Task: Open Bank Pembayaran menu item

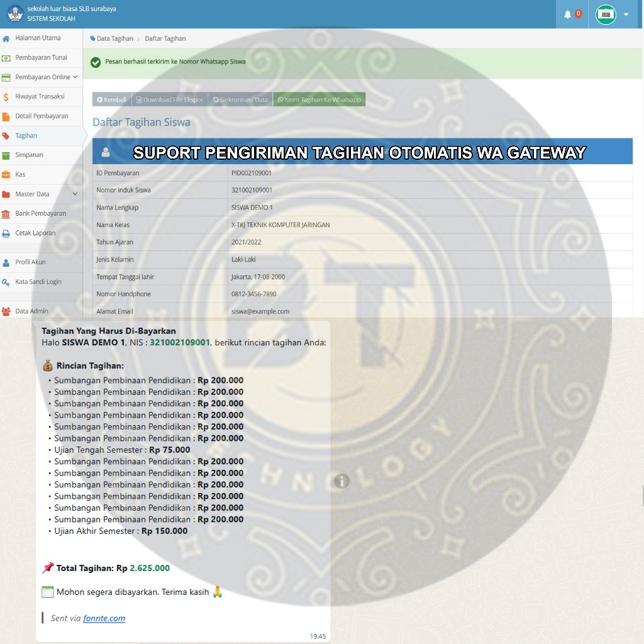Action: pyautogui.click(x=41, y=214)
